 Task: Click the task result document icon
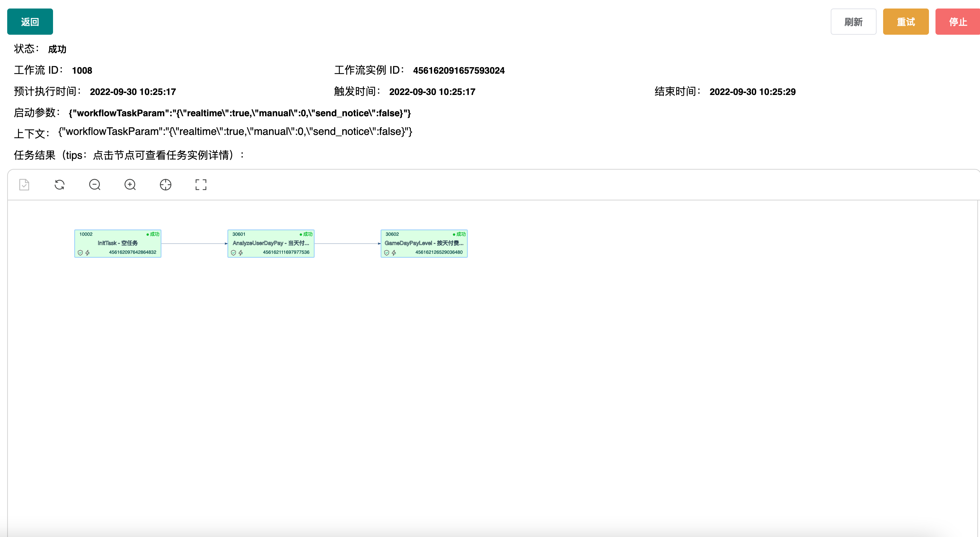(24, 185)
